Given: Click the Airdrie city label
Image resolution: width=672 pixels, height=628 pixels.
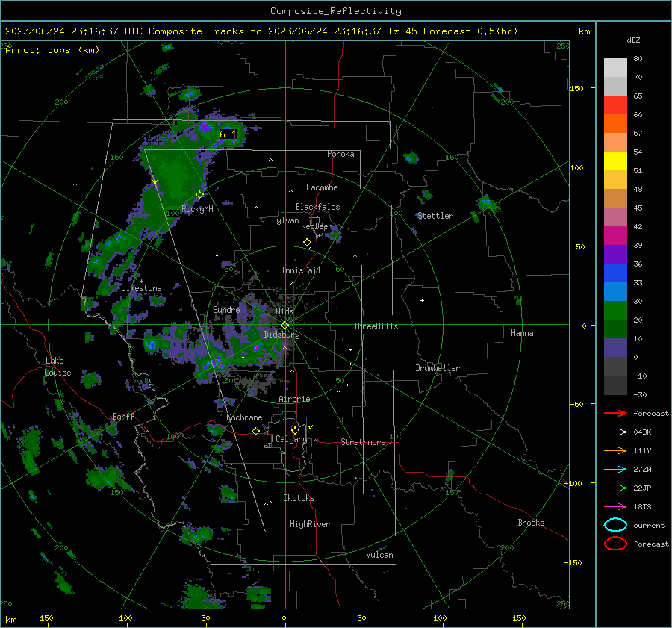Looking at the screenshot, I should click(x=294, y=399).
